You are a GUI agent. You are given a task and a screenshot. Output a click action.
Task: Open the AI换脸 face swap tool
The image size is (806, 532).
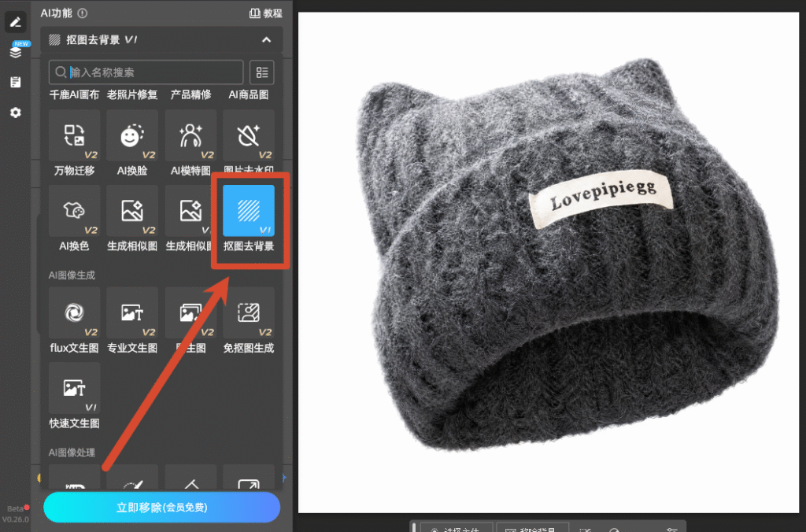click(x=132, y=135)
